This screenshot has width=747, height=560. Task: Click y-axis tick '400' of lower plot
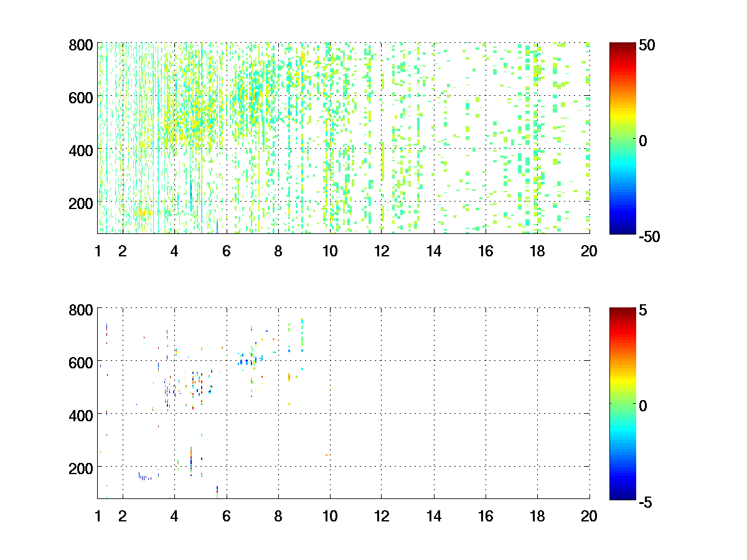pyautogui.click(x=82, y=414)
